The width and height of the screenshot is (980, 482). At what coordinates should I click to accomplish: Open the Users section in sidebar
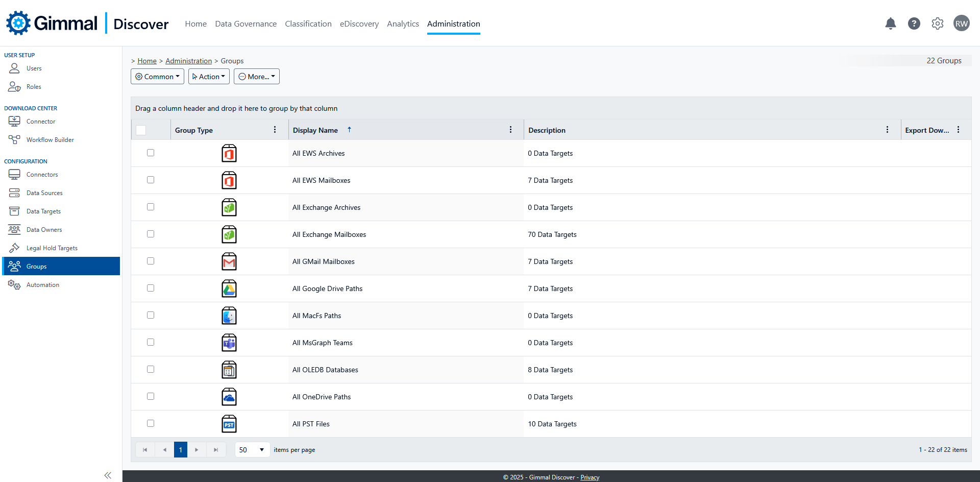click(x=33, y=68)
